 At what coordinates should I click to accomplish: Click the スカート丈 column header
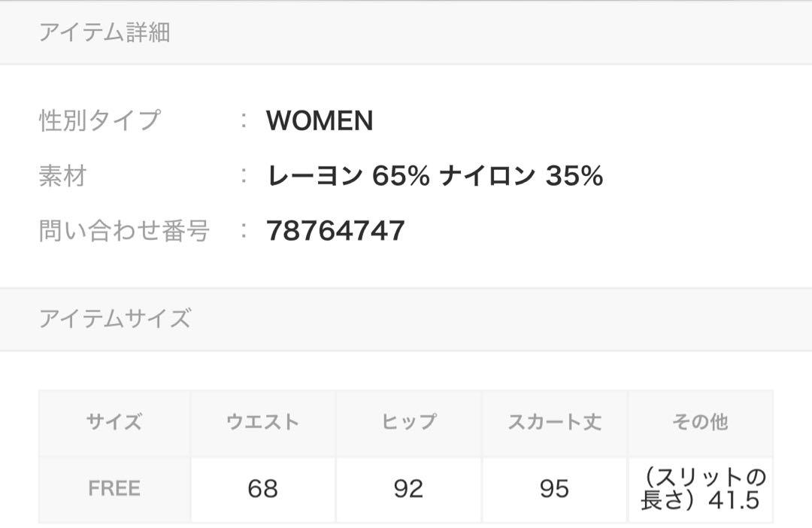[555, 422]
